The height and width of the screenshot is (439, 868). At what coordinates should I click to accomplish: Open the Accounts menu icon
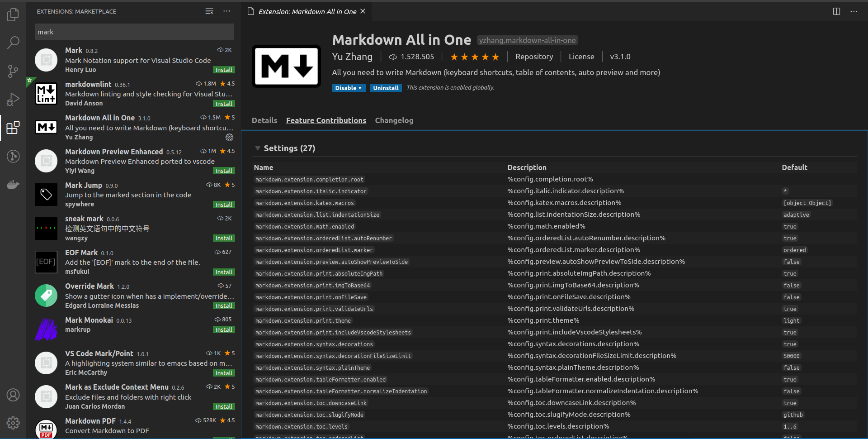tap(13, 395)
